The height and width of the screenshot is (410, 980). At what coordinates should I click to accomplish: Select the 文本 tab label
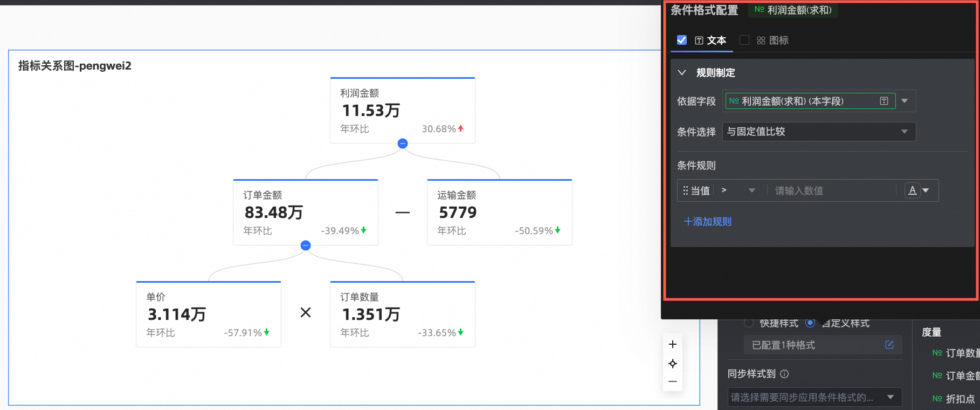[716, 40]
